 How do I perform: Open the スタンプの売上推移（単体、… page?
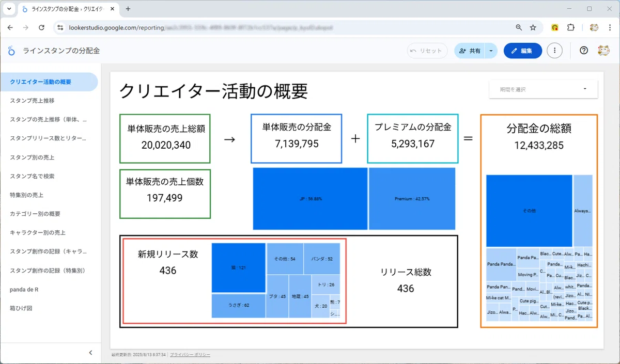pyautogui.click(x=49, y=119)
